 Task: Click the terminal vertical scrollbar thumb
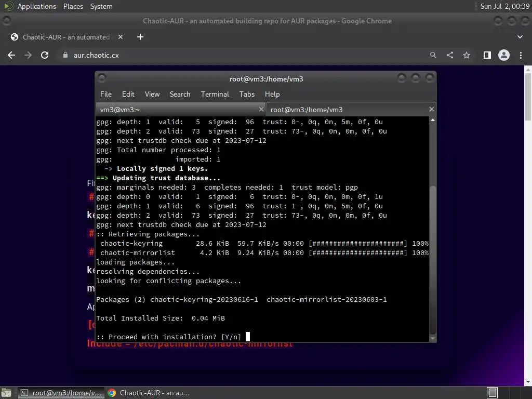(433, 260)
